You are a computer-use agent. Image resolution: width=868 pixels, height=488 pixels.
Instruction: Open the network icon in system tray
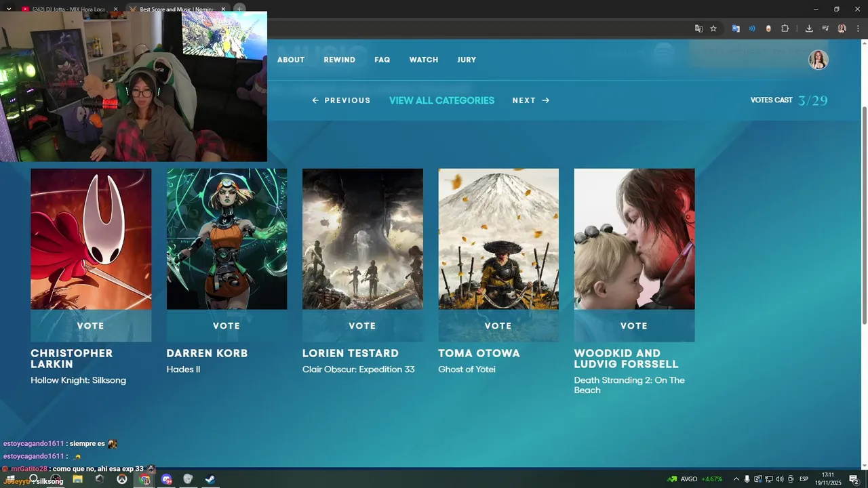point(768,479)
